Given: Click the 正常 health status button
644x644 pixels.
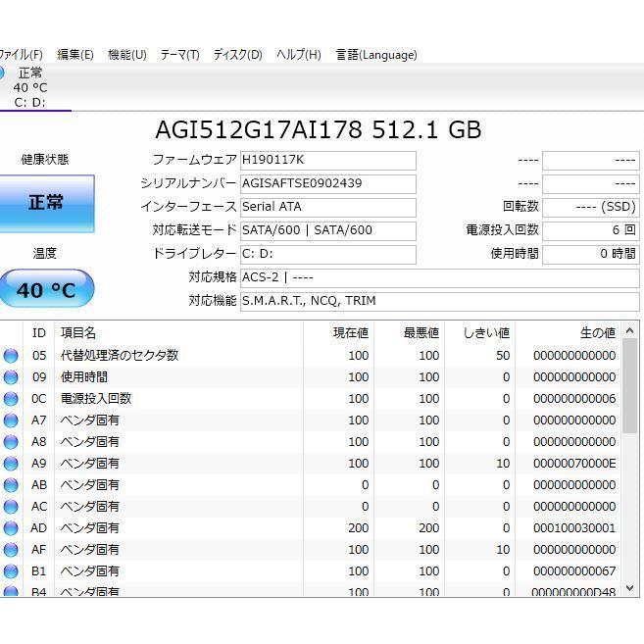Looking at the screenshot, I should 46,203.
